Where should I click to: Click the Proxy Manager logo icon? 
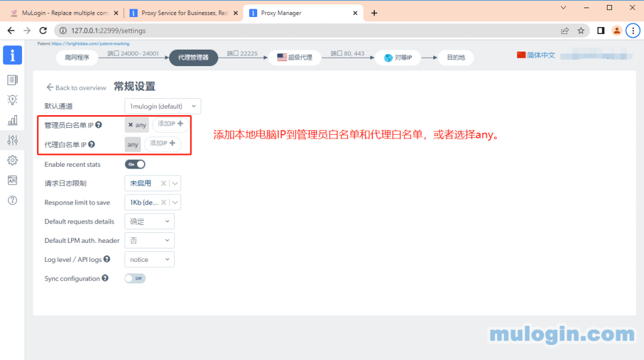tap(12, 55)
